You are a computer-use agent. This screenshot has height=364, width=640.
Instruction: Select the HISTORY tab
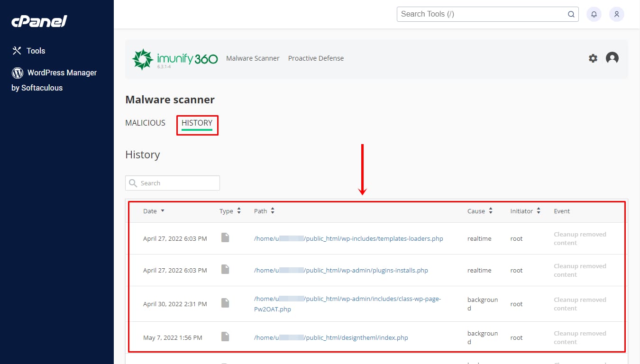pyautogui.click(x=197, y=123)
